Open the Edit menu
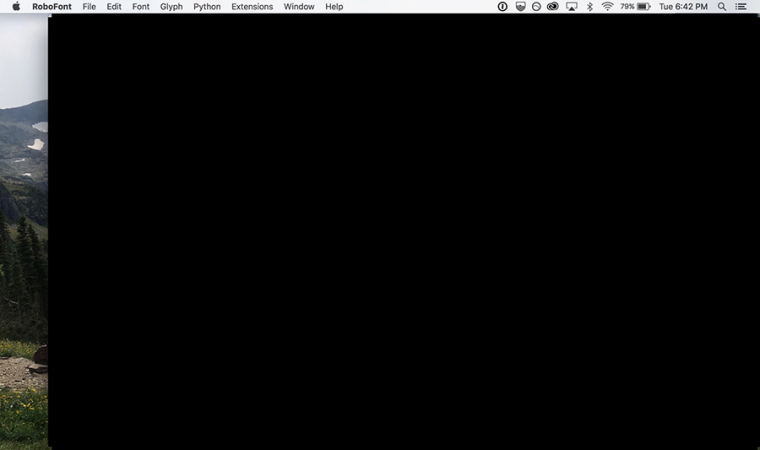 click(114, 6)
